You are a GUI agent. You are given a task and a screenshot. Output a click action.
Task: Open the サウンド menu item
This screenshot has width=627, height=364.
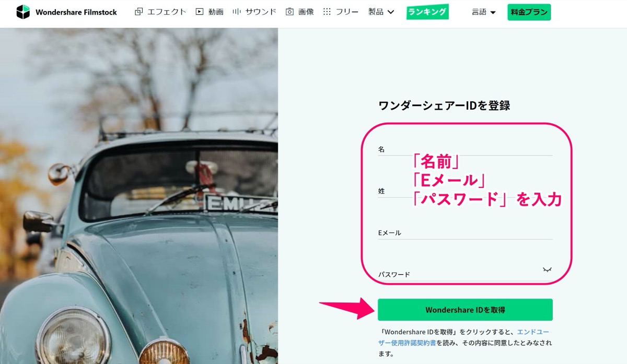tap(261, 11)
